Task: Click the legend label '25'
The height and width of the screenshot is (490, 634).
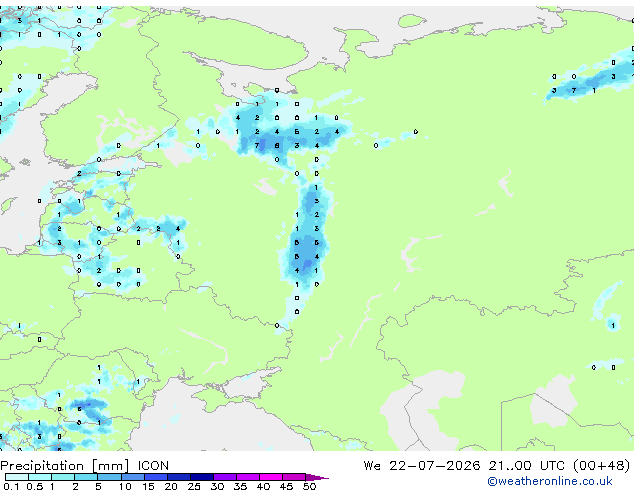Action: [194, 486]
